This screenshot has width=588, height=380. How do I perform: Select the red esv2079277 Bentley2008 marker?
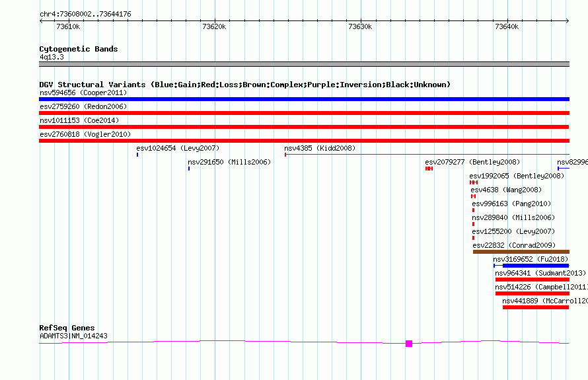coord(429,169)
